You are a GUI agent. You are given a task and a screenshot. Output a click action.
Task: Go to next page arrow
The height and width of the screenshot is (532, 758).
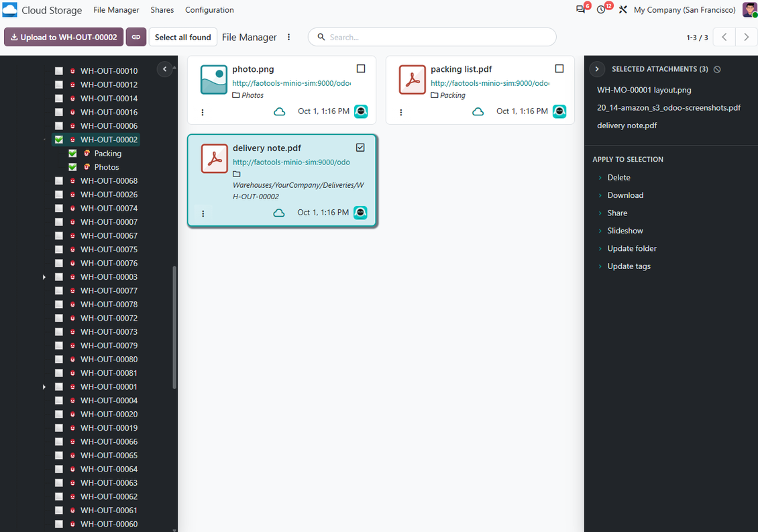click(x=746, y=38)
